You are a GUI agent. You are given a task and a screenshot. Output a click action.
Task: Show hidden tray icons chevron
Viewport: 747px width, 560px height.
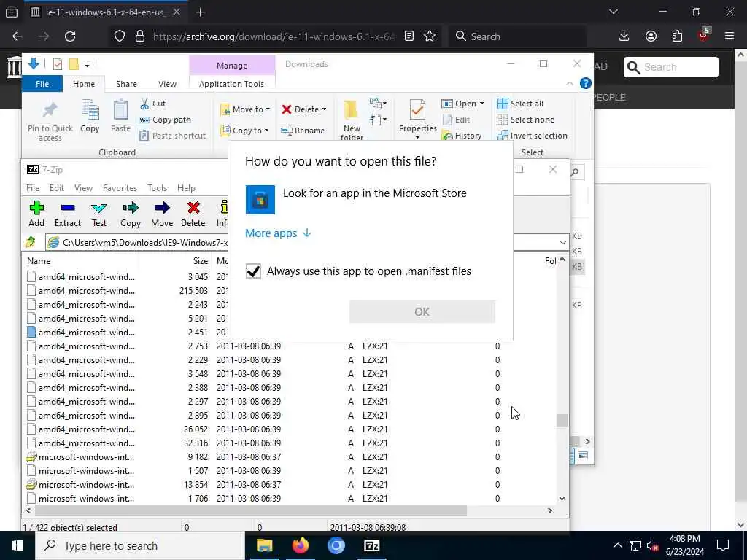(617, 545)
